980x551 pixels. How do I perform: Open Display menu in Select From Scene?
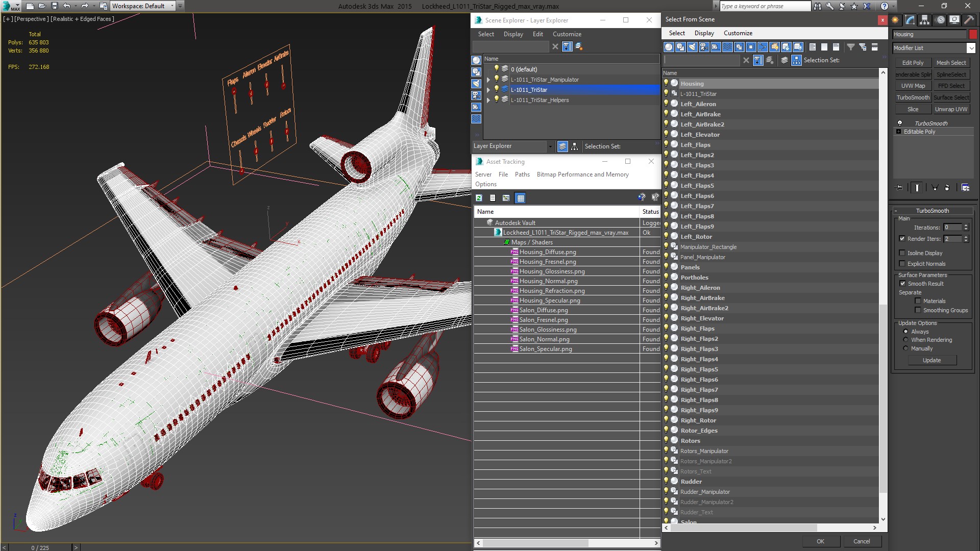[x=704, y=33]
